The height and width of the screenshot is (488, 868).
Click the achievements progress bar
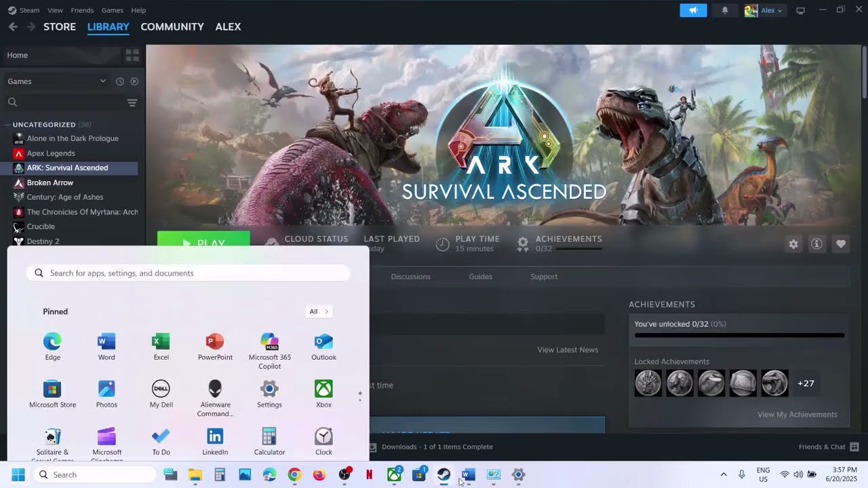click(x=739, y=335)
